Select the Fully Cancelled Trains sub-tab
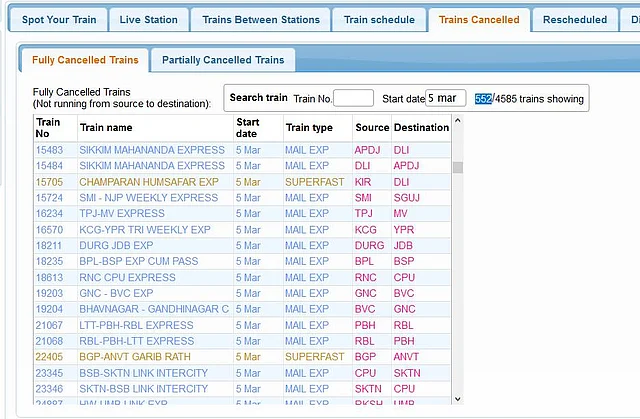Viewport: 640px width, 419px height. [x=85, y=60]
